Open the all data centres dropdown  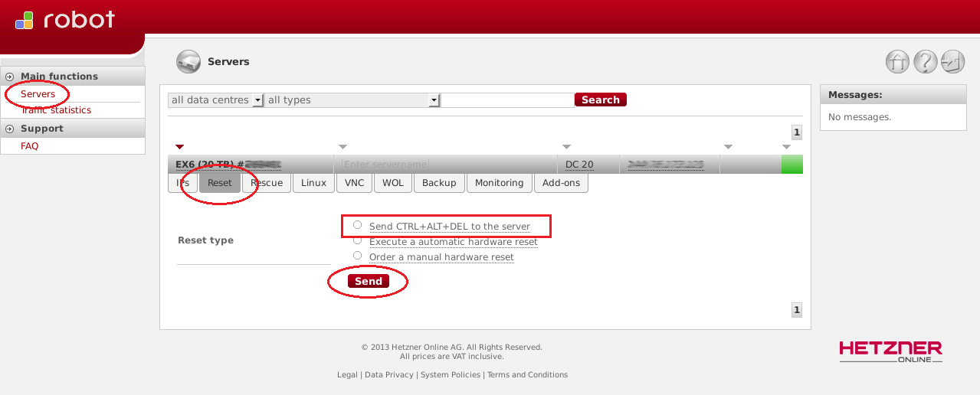pos(215,100)
